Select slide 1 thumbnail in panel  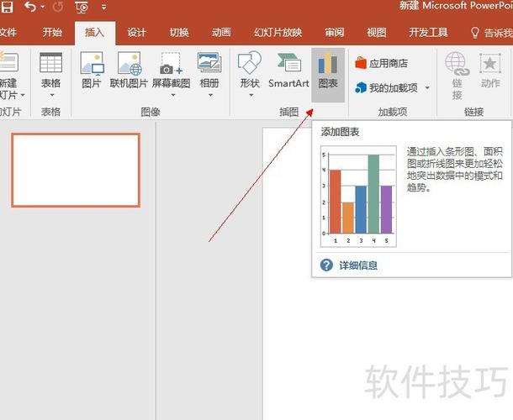click(x=76, y=170)
